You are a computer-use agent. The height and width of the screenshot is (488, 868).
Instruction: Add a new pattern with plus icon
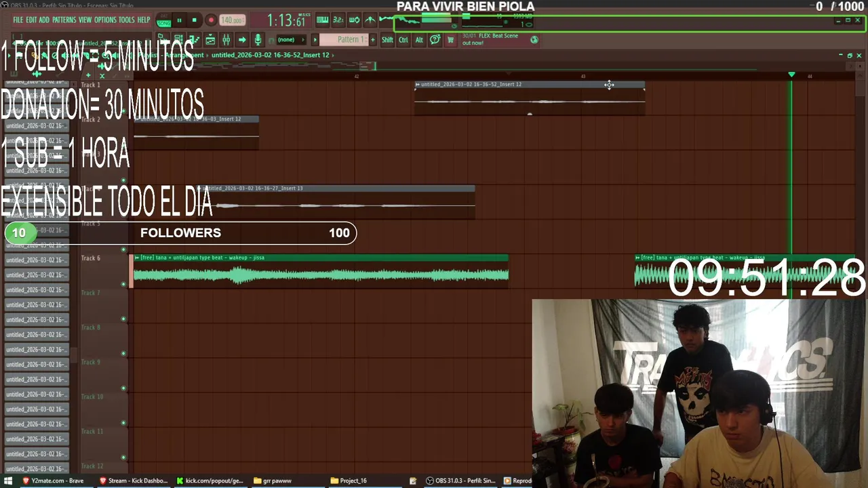[373, 39]
